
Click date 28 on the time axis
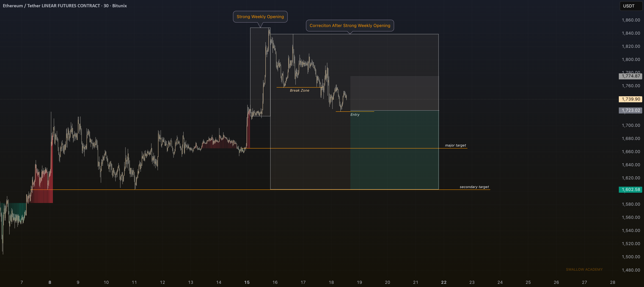[x=612, y=282]
